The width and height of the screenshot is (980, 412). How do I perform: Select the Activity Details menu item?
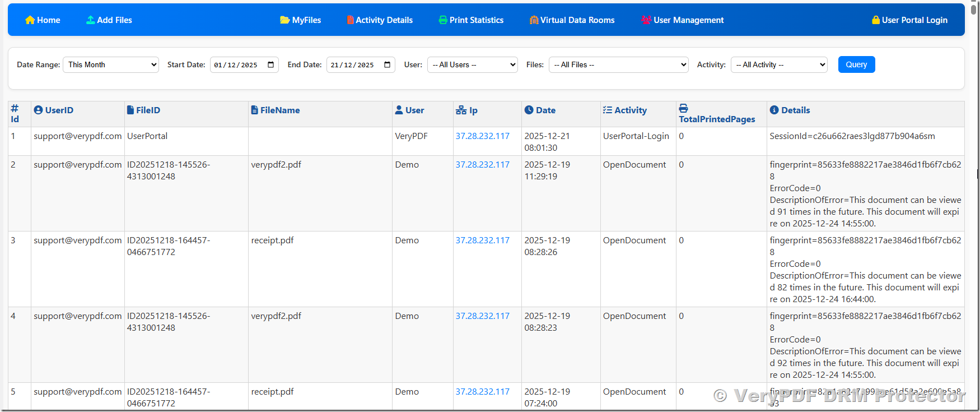pyautogui.click(x=380, y=20)
